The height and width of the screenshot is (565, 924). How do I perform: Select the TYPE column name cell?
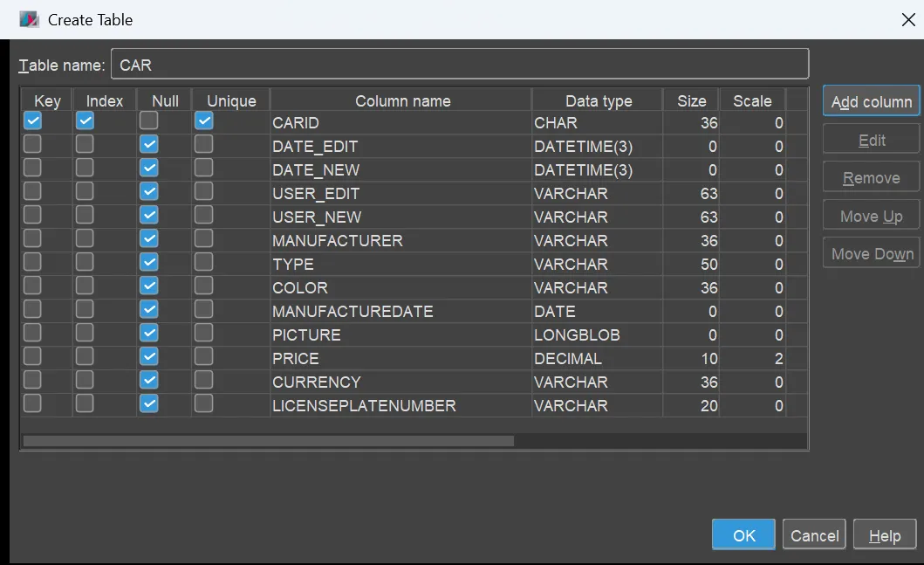point(400,265)
